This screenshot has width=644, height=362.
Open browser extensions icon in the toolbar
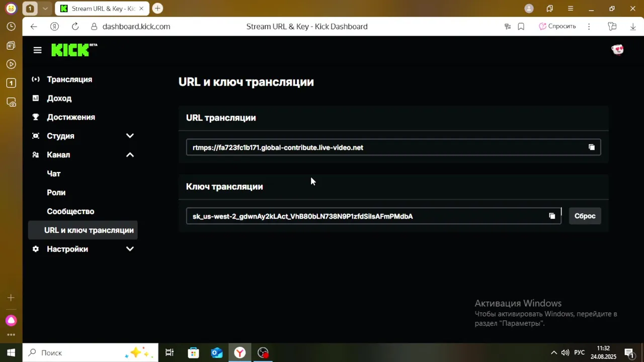coord(612,27)
